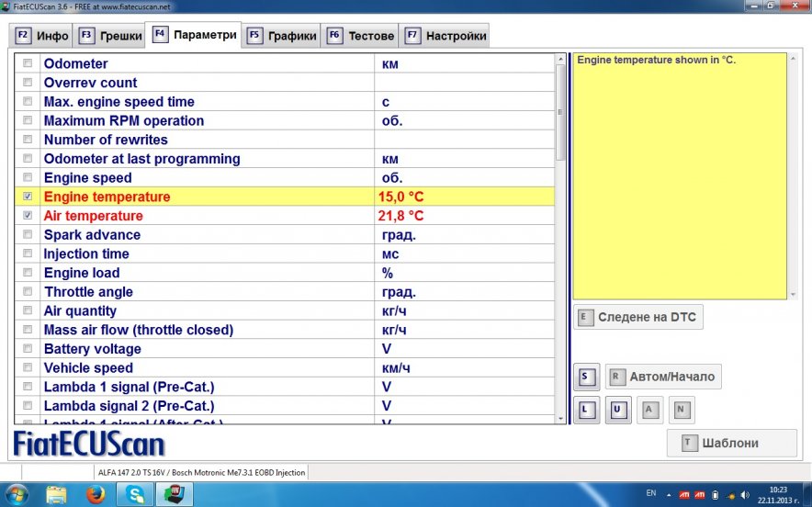Click the S key button
Image resolution: width=812 pixels, height=507 pixels.
coord(587,377)
